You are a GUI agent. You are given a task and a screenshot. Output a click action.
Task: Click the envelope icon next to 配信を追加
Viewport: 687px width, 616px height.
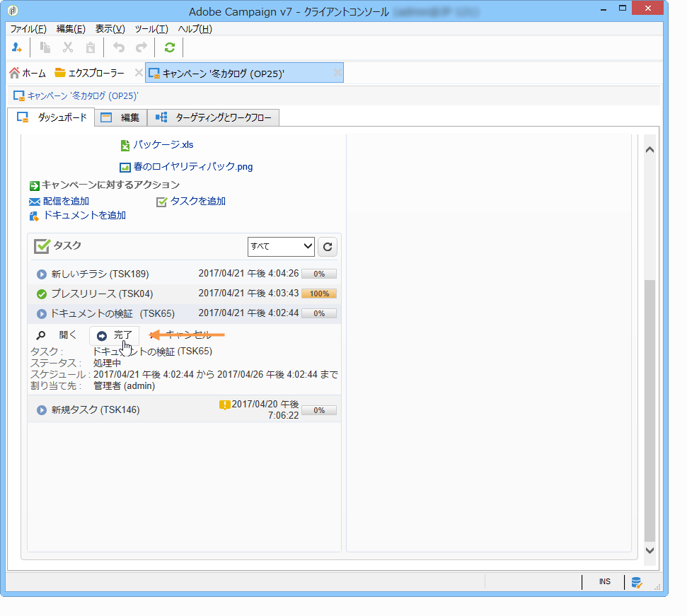[35, 202]
